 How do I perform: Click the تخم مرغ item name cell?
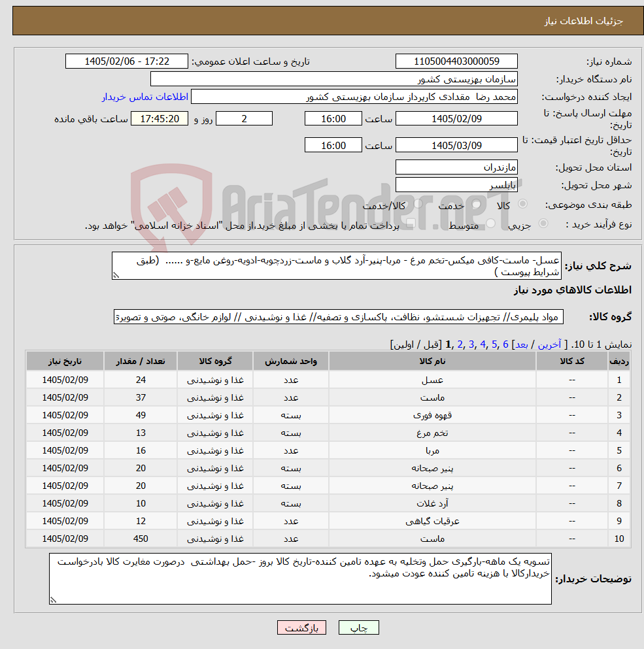(x=432, y=433)
